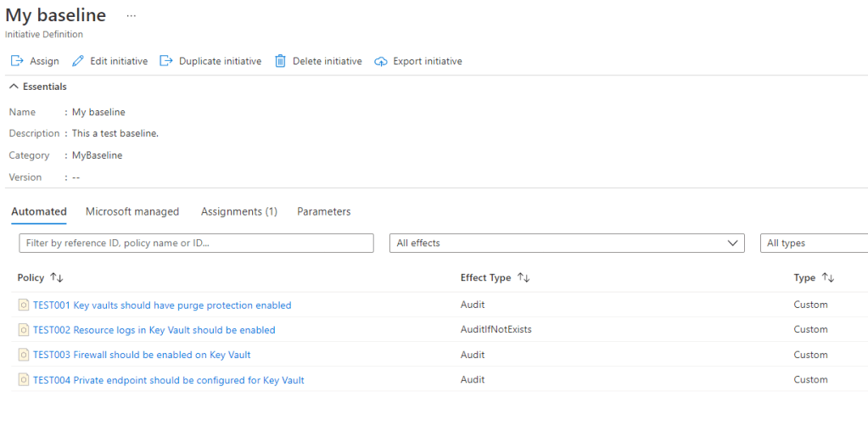Click the Assign icon in the toolbar
Viewport: 868px width, 448px height.
(x=16, y=61)
